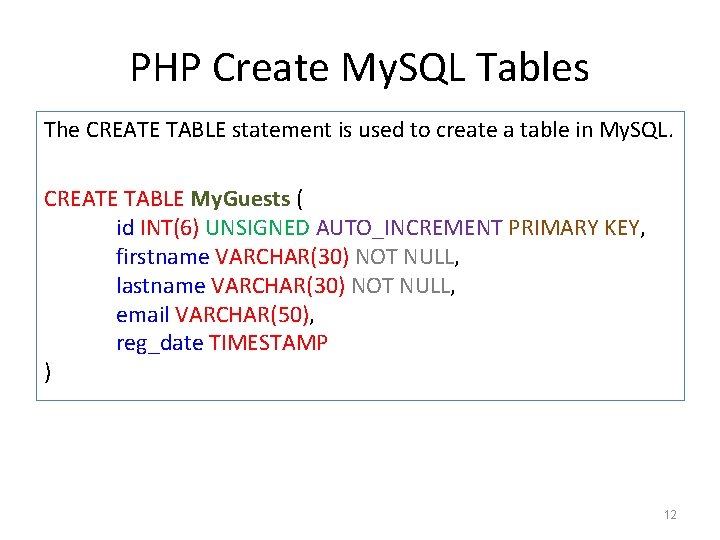
Task: Click the 'email' column name
Action: coord(143,315)
